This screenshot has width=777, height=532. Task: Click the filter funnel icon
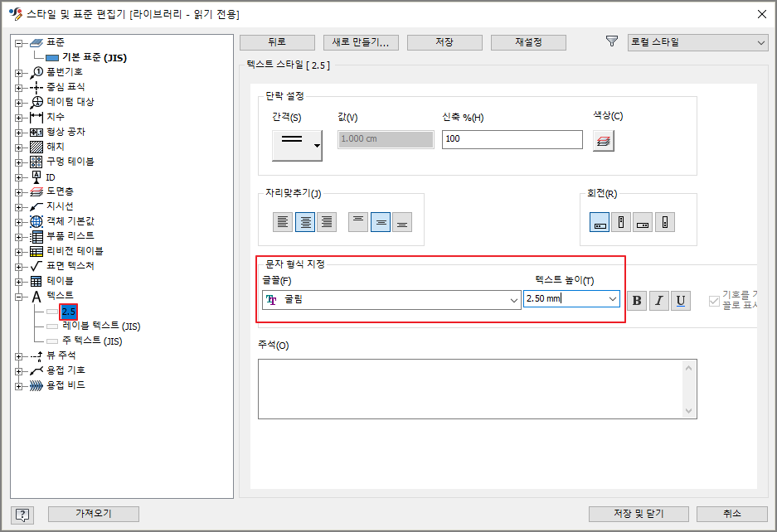tap(612, 41)
